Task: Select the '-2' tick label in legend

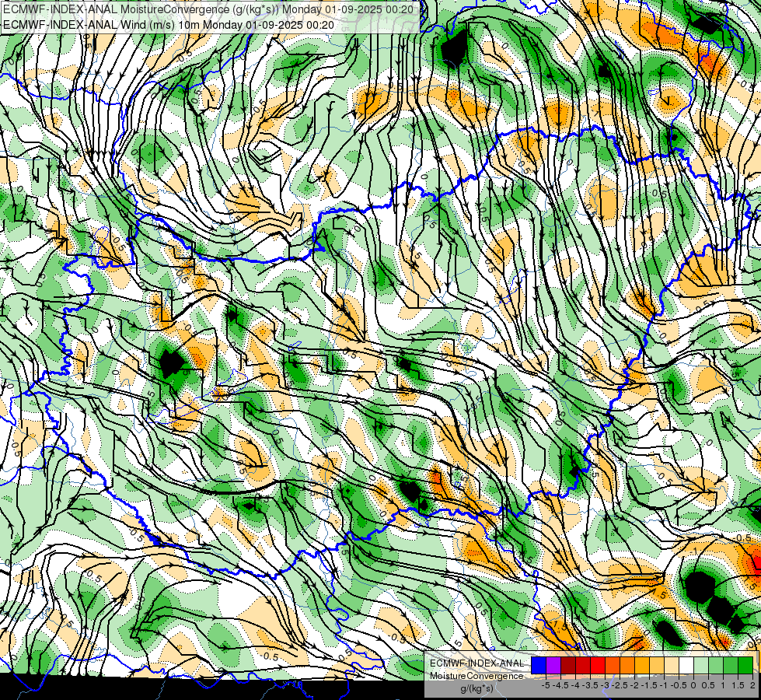Action: click(635, 685)
